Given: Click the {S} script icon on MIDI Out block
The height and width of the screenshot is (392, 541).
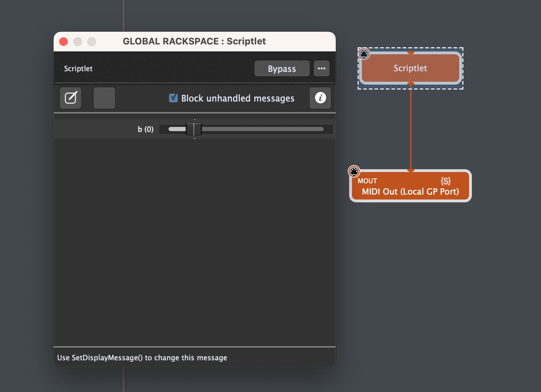Looking at the screenshot, I should pyautogui.click(x=446, y=181).
